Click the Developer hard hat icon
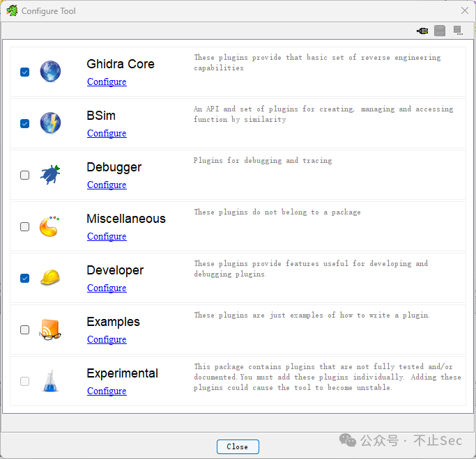 click(50, 278)
